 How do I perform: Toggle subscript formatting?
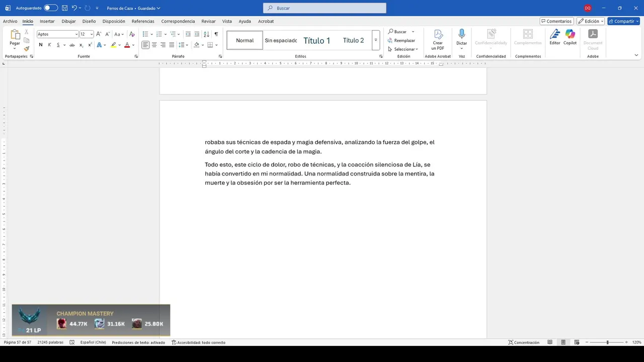click(81, 45)
